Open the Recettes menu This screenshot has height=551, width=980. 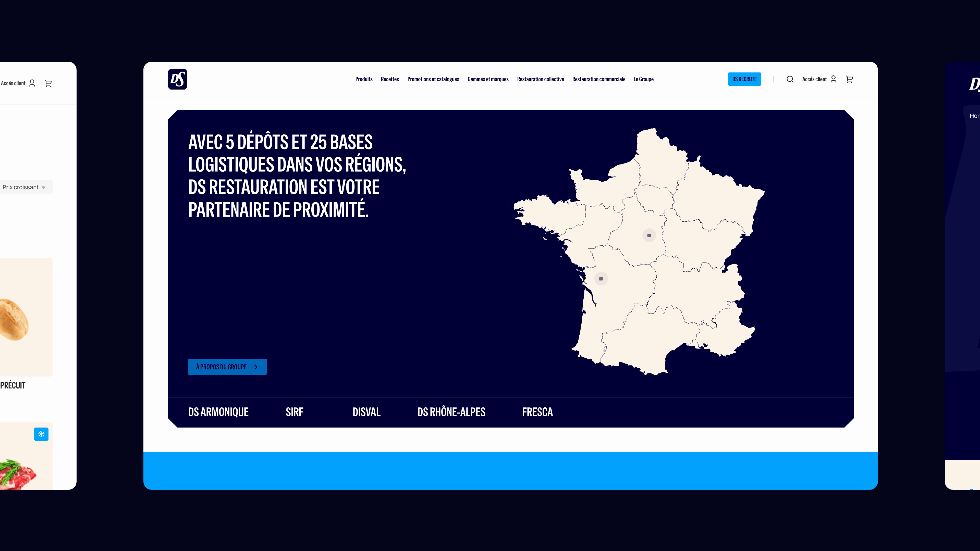pyautogui.click(x=390, y=79)
